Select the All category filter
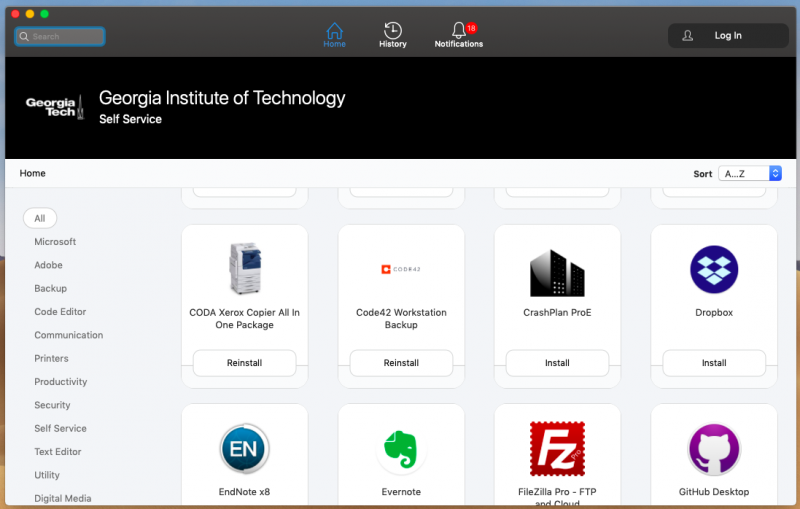 click(40, 218)
